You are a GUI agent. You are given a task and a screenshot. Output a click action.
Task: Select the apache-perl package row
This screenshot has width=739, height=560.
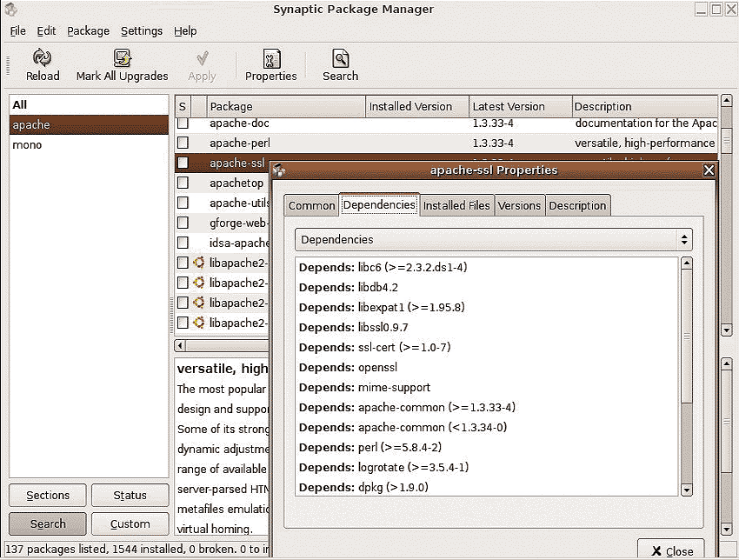tap(446, 143)
